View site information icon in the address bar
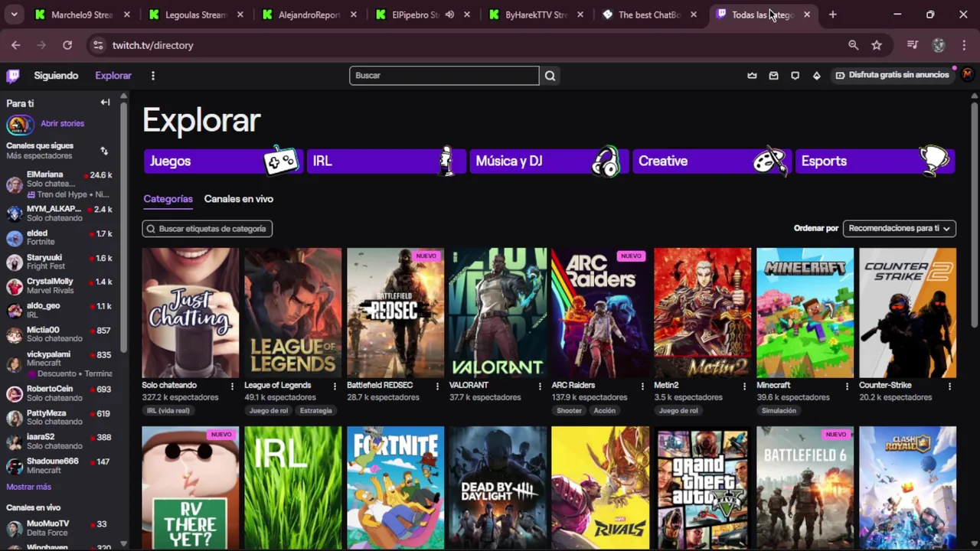Viewport: 980px width, 551px height. 97,45
